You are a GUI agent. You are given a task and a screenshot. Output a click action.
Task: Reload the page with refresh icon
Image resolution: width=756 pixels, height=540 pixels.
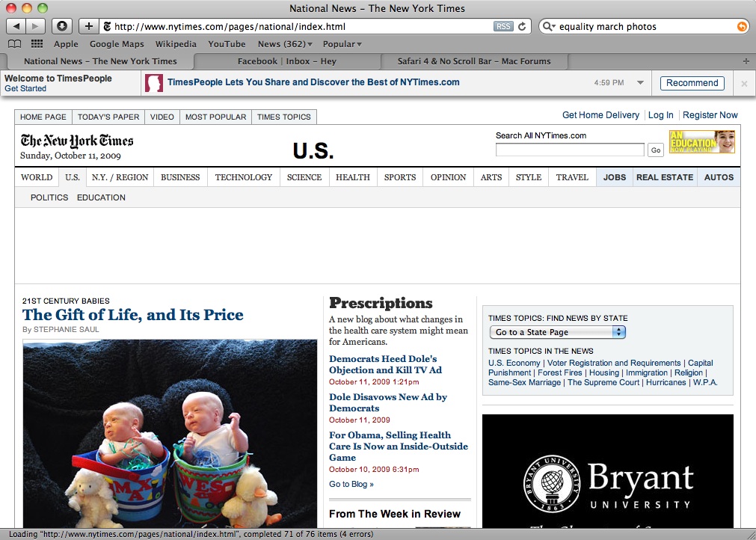[522, 26]
